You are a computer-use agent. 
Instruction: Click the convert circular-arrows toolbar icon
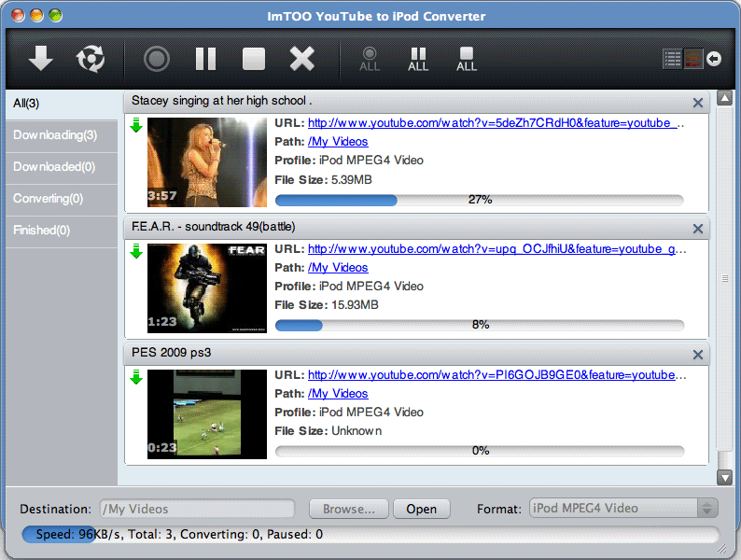[91, 59]
